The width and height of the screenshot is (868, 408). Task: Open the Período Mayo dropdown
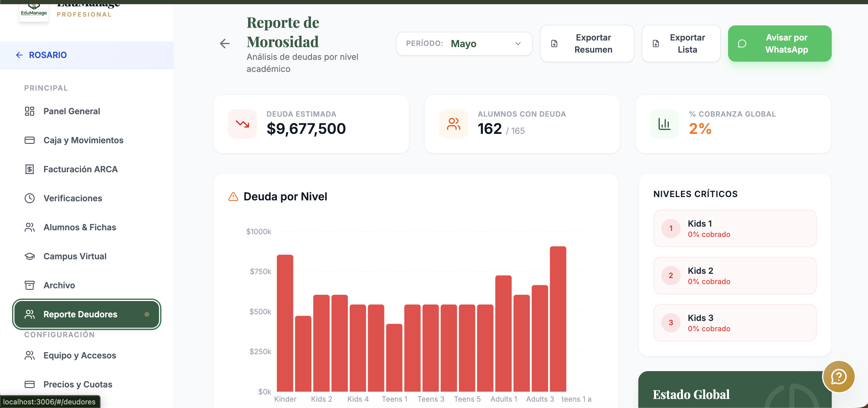[x=464, y=44]
